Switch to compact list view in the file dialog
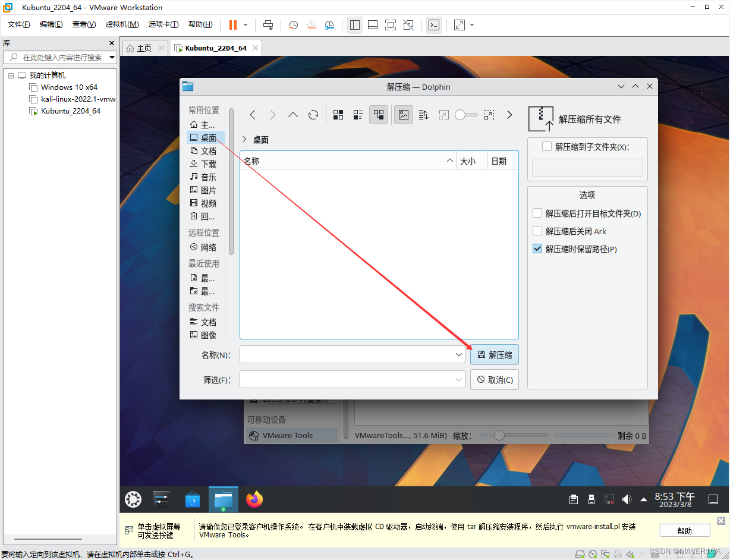The height and width of the screenshot is (560, 730). (x=358, y=115)
